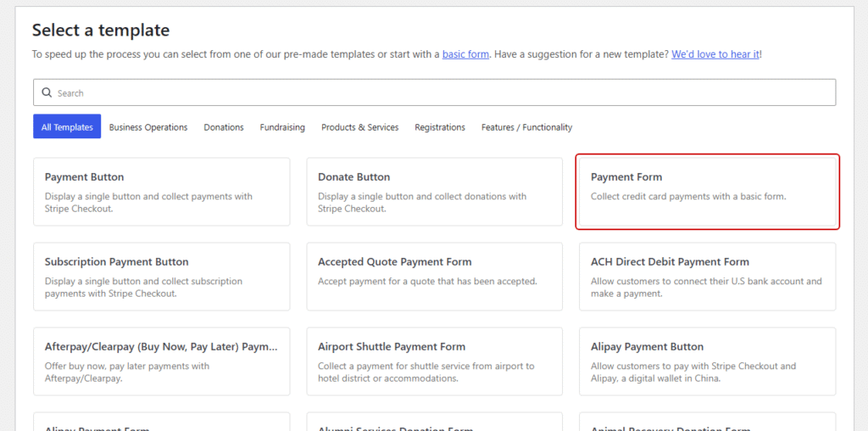Follow the basic form link
This screenshot has width=868, height=431.
point(465,54)
